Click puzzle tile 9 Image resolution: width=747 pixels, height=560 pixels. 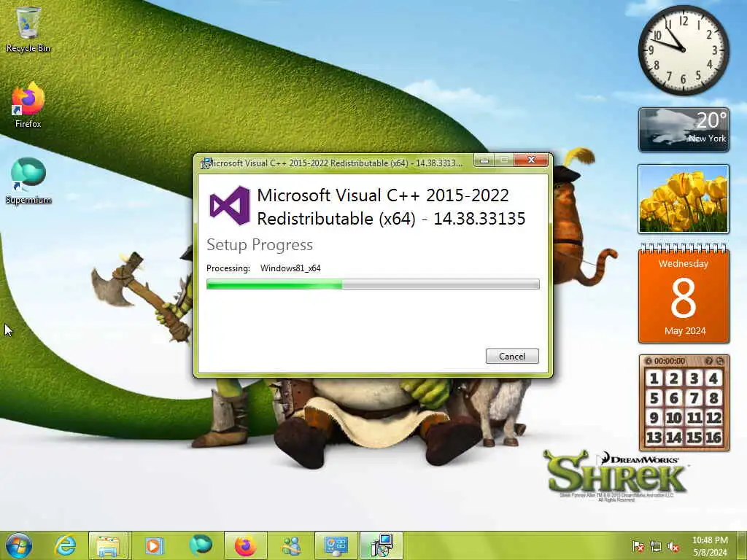click(654, 418)
